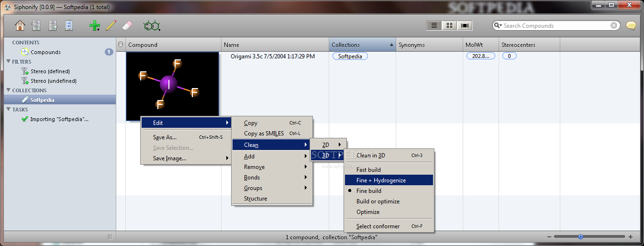
Task: Choose Build or optimize
Action: click(x=389, y=201)
